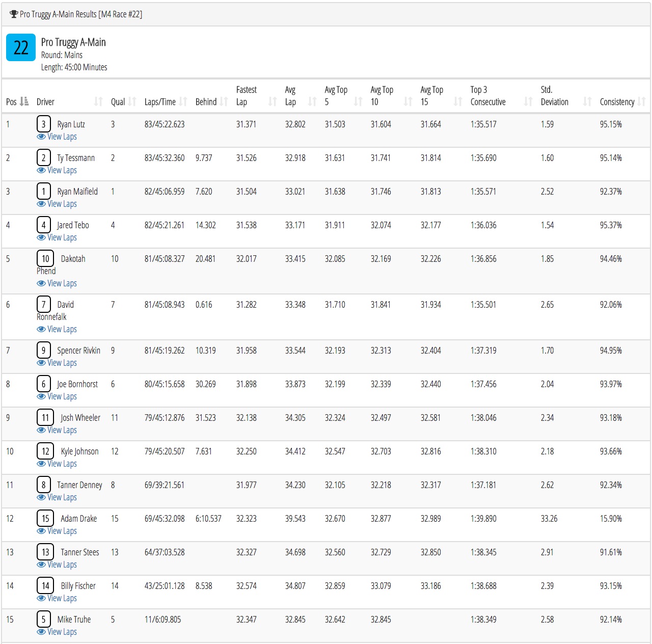The image size is (652, 644).
Task: Click driver name Tanner Stees
Action: pyautogui.click(x=80, y=552)
